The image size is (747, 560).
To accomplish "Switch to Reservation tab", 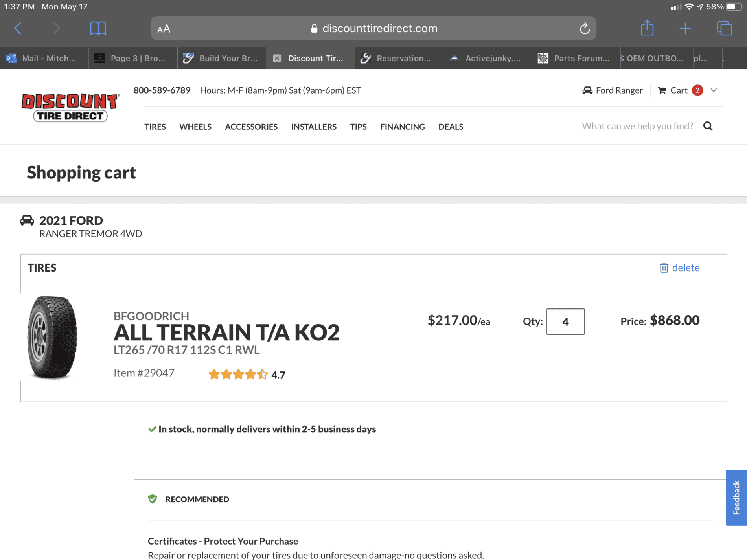I will [x=399, y=58].
